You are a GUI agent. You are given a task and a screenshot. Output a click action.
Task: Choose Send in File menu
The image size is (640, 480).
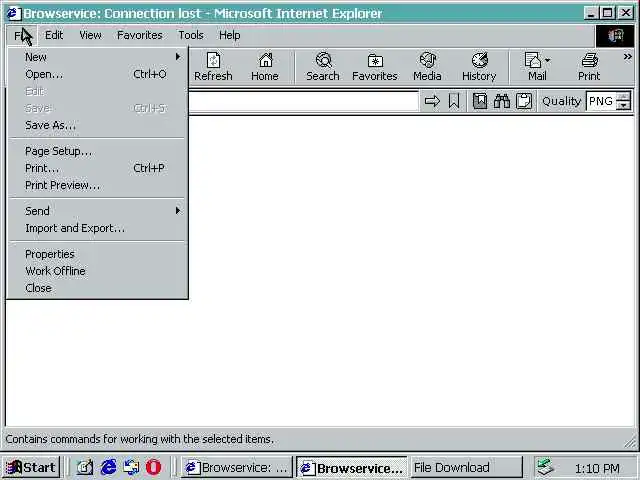click(97, 211)
